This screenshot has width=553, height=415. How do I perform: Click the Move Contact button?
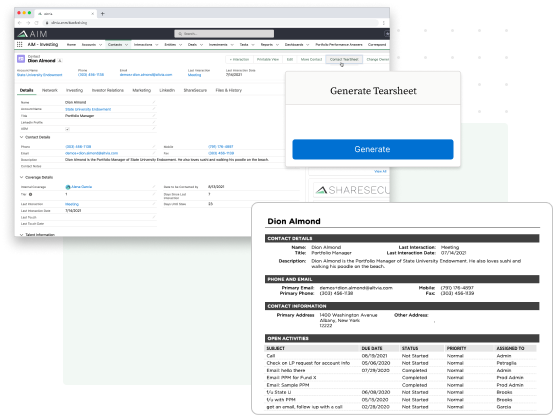point(311,59)
